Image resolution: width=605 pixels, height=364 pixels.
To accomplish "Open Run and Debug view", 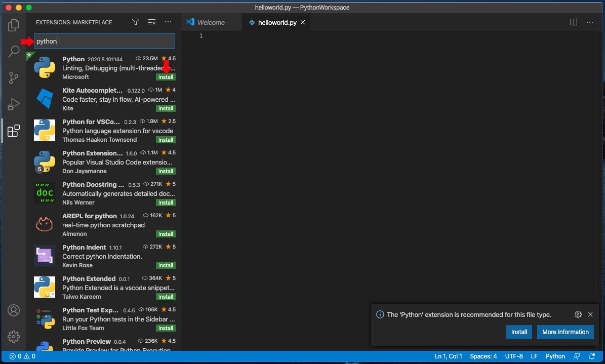I will click(x=14, y=104).
